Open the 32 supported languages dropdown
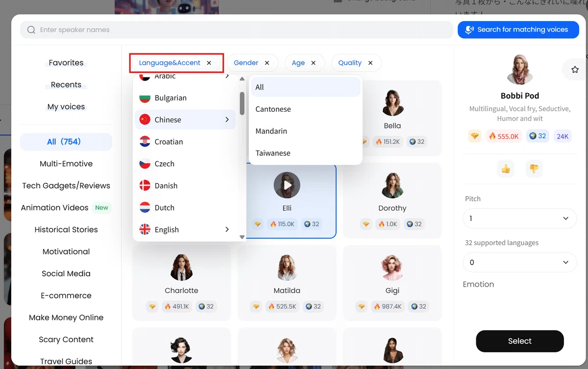 click(x=520, y=262)
